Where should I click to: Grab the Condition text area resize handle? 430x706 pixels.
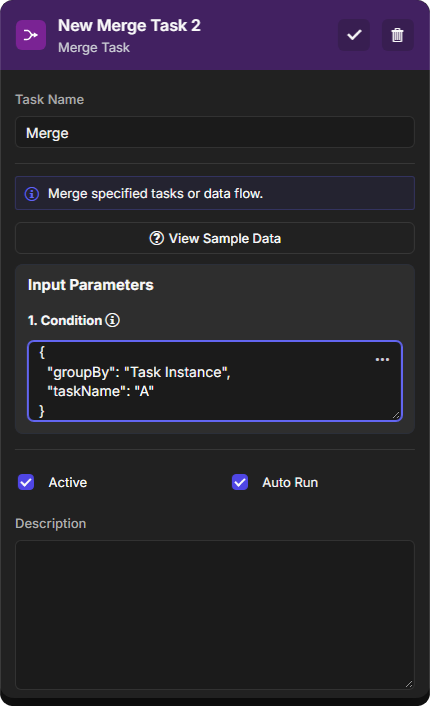point(396,415)
